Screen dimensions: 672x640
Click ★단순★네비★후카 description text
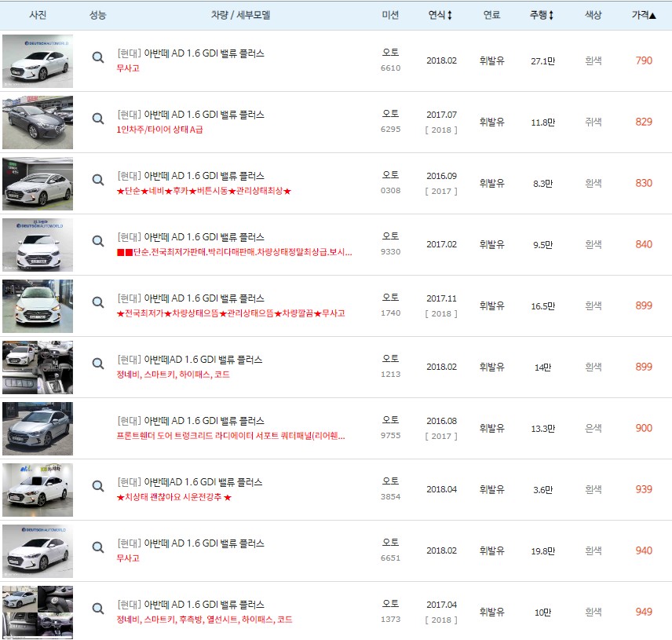coord(204,191)
